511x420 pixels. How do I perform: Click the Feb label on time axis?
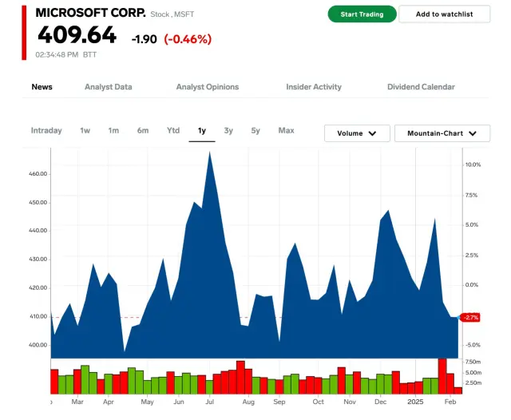[x=450, y=402]
